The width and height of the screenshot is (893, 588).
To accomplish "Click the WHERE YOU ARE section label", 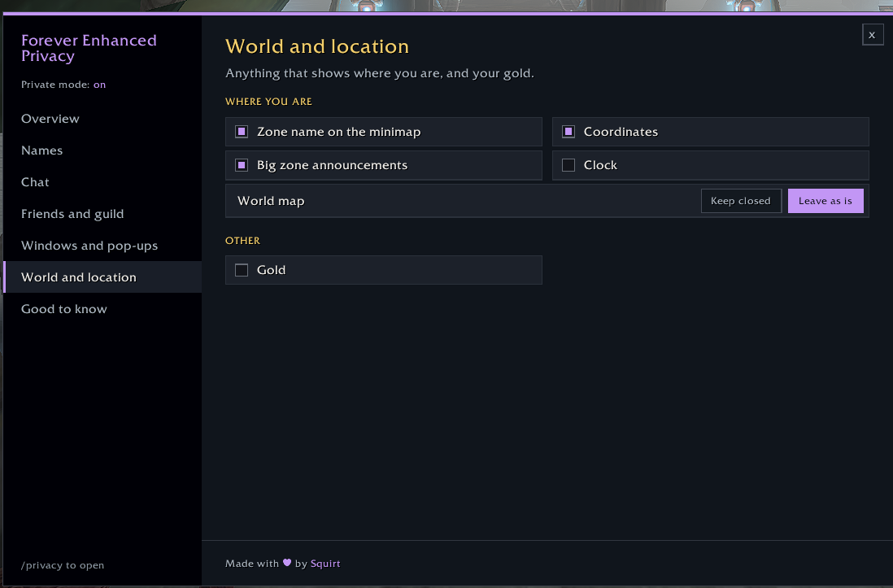I will tap(269, 102).
